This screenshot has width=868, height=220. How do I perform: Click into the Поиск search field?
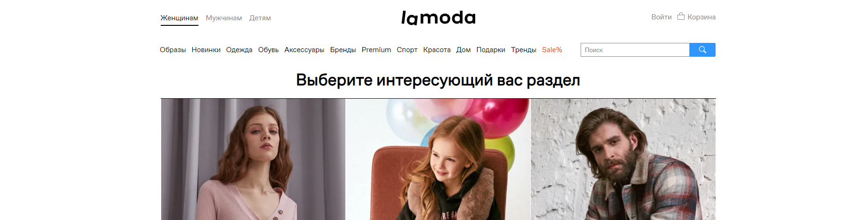click(x=635, y=50)
